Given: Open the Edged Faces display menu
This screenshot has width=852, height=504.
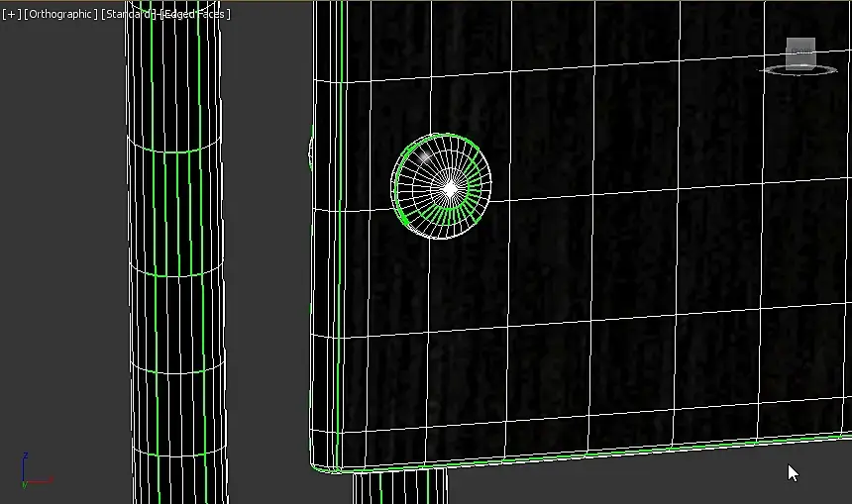Looking at the screenshot, I should coord(195,14).
